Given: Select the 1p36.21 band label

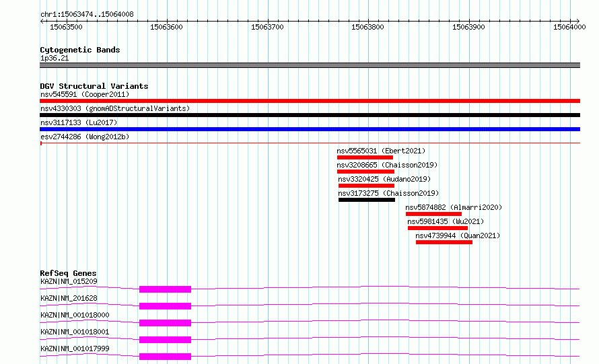Looking at the screenshot, I should coord(55,58).
